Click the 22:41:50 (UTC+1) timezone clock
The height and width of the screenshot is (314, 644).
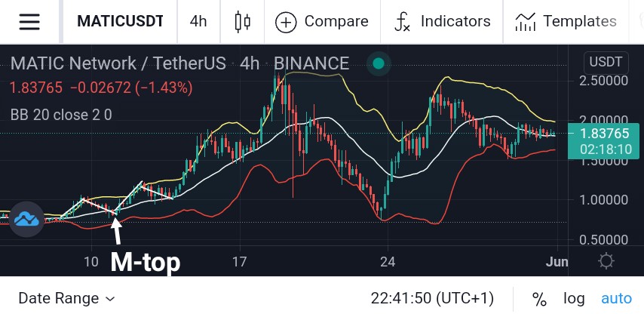[432, 298]
